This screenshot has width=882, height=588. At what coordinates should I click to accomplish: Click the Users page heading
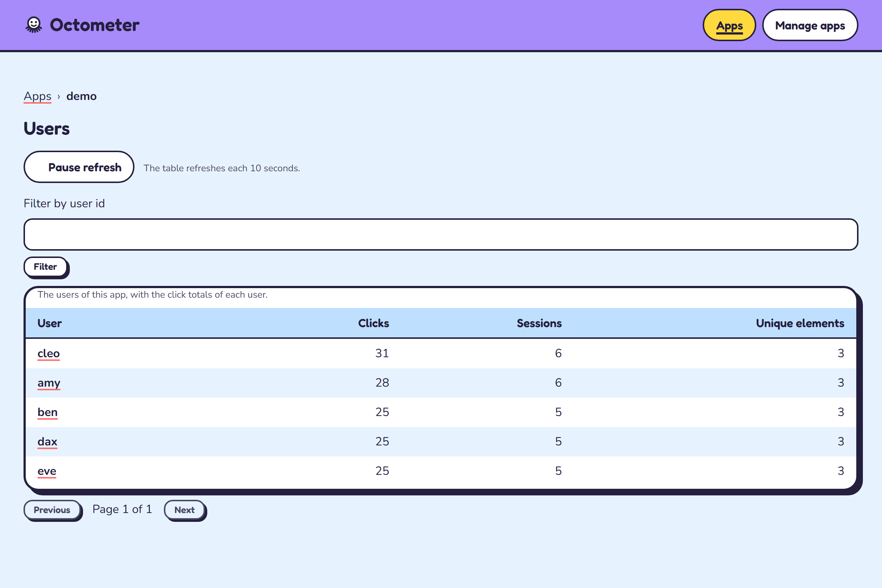pyautogui.click(x=47, y=129)
